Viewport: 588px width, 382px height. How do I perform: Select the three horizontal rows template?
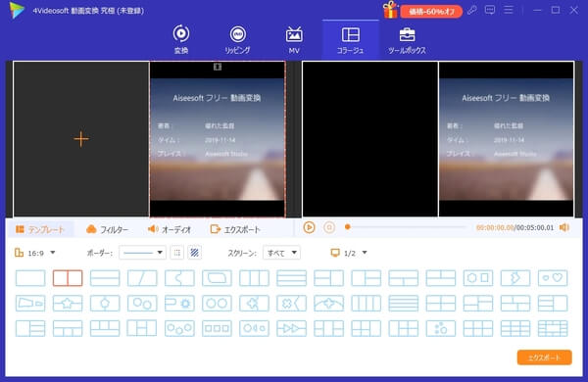tap(291, 278)
